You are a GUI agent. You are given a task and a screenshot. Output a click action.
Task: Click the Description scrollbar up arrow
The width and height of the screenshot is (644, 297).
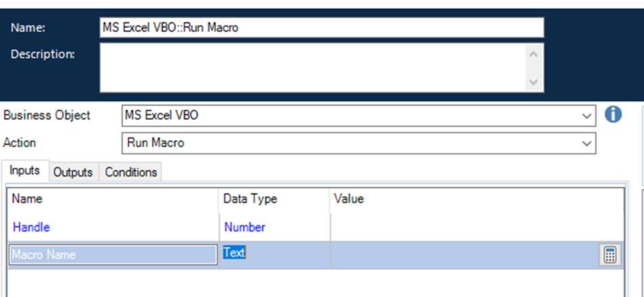[534, 54]
